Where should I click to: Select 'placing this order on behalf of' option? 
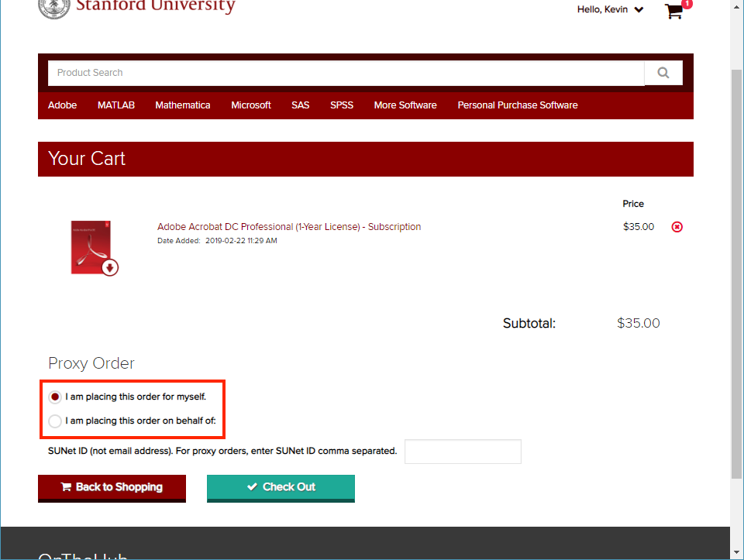click(x=55, y=421)
